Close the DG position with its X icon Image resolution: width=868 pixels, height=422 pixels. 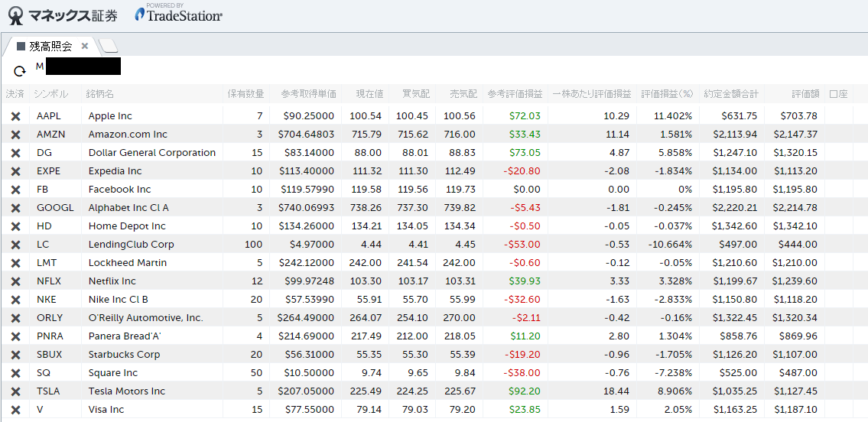coord(16,153)
